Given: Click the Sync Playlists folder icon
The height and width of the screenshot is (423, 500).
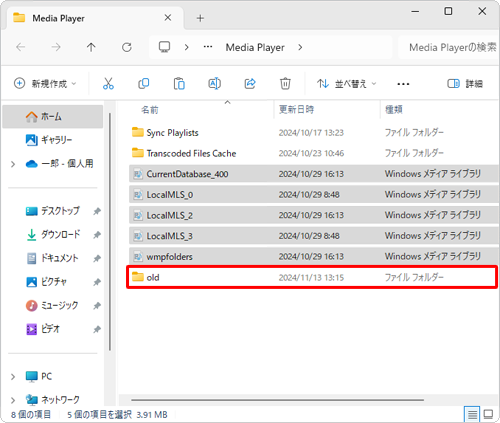Looking at the screenshot, I should click(x=138, y=132).
